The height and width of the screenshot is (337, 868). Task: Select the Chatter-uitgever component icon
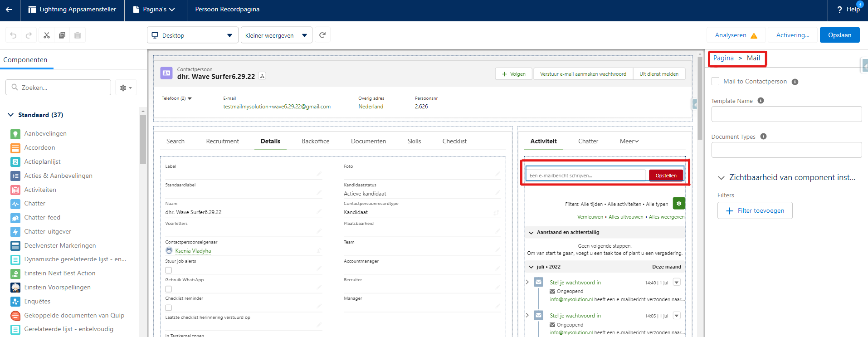[15, 232]
